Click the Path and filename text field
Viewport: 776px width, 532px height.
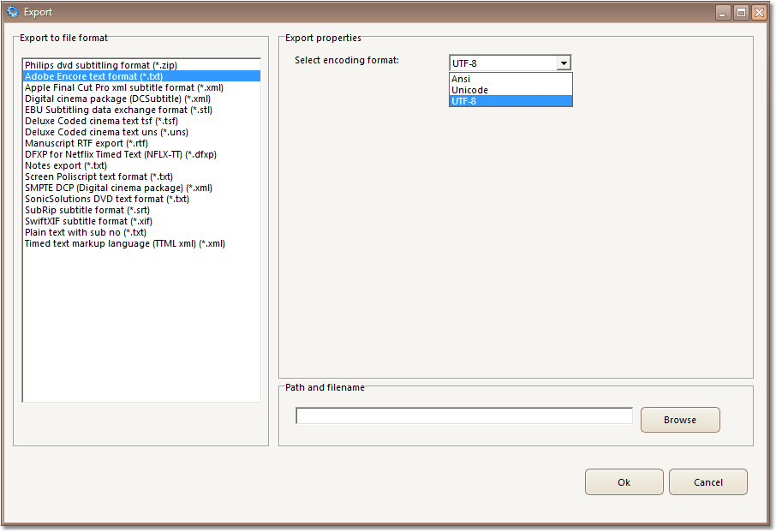[463, 416]
